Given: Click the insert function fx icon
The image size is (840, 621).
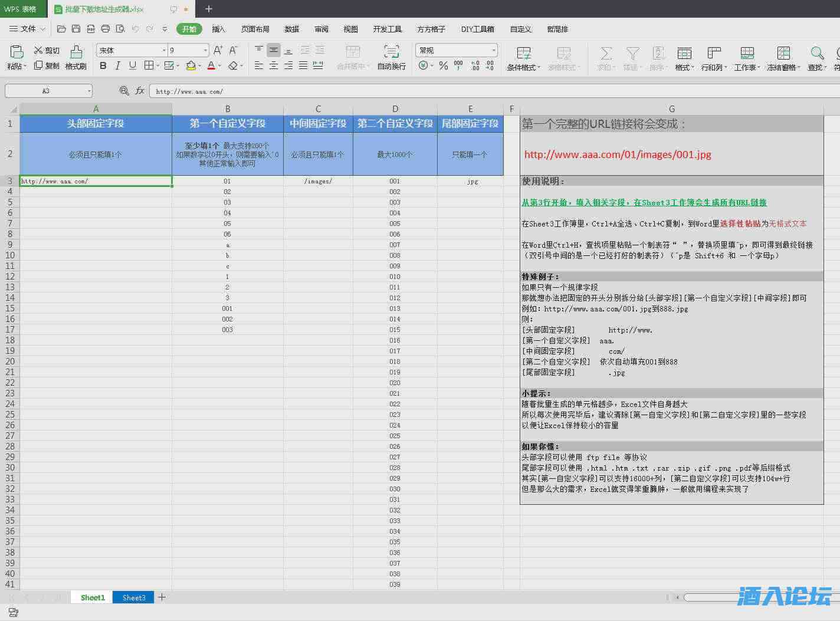Looking at the screenshot, I should [140, 91].
